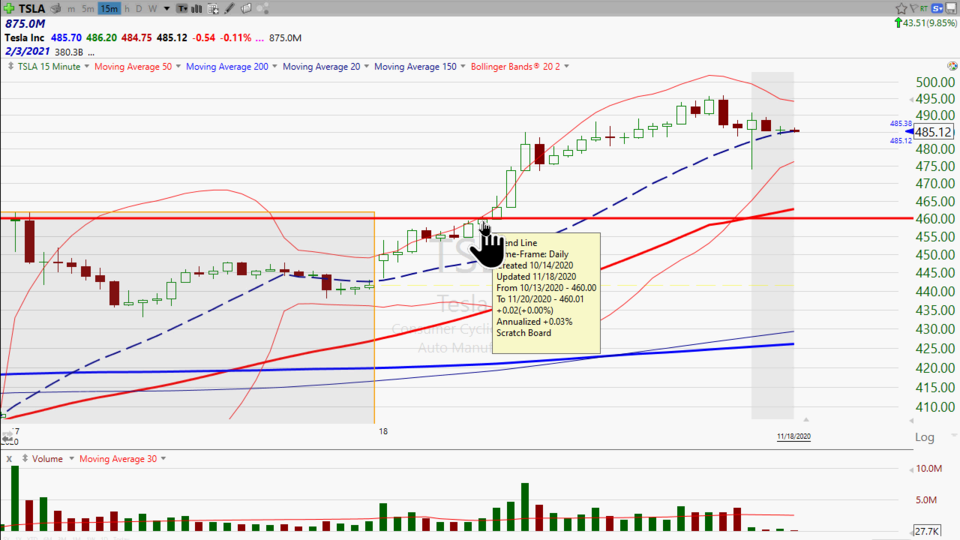
Task: Click the 500.00 price axis label
Action: (935, 82)
